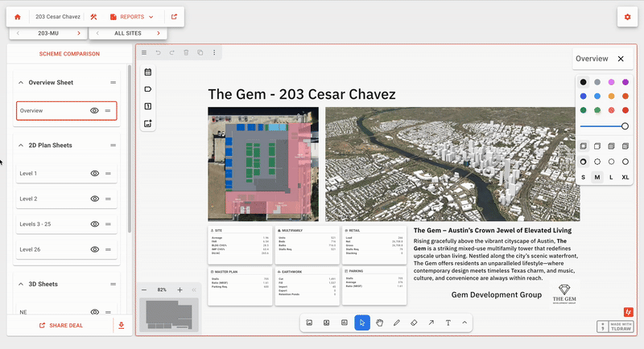Screen dimensions: 644x349
Task: Click the tag label icon
Action: click(148, 89)
